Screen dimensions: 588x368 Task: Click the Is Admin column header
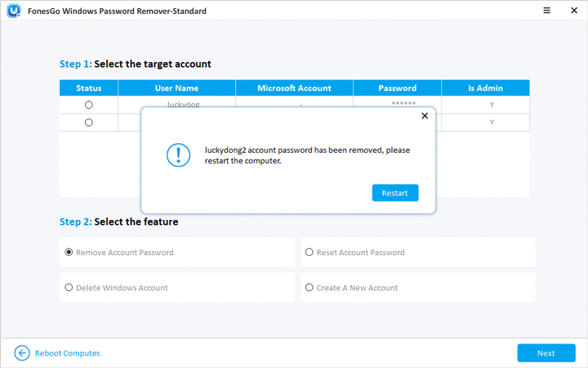point(486,88)
